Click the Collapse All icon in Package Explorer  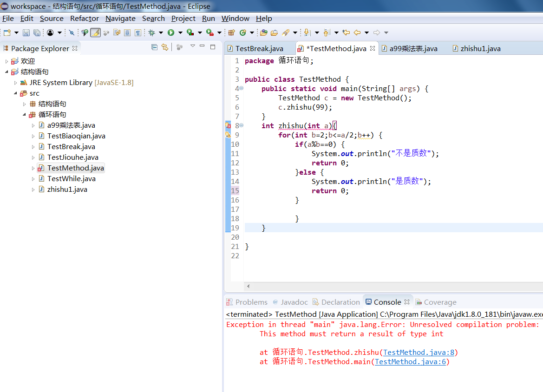[x=155, y=47]
